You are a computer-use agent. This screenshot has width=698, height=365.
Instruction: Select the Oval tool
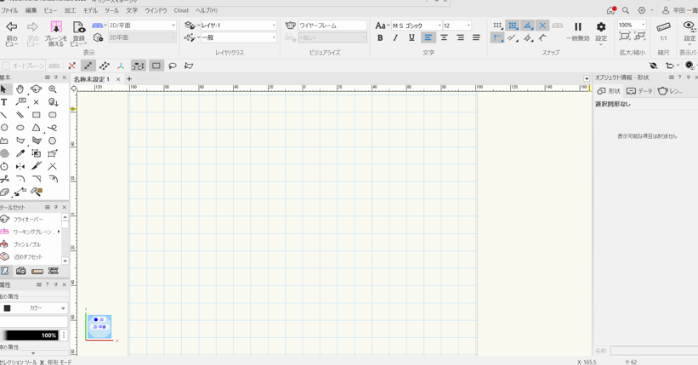tap(20, 128)
